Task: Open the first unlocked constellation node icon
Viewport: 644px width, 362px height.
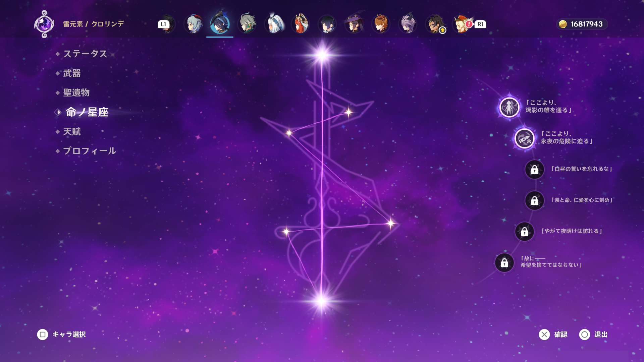Action: tap(509, 107)
